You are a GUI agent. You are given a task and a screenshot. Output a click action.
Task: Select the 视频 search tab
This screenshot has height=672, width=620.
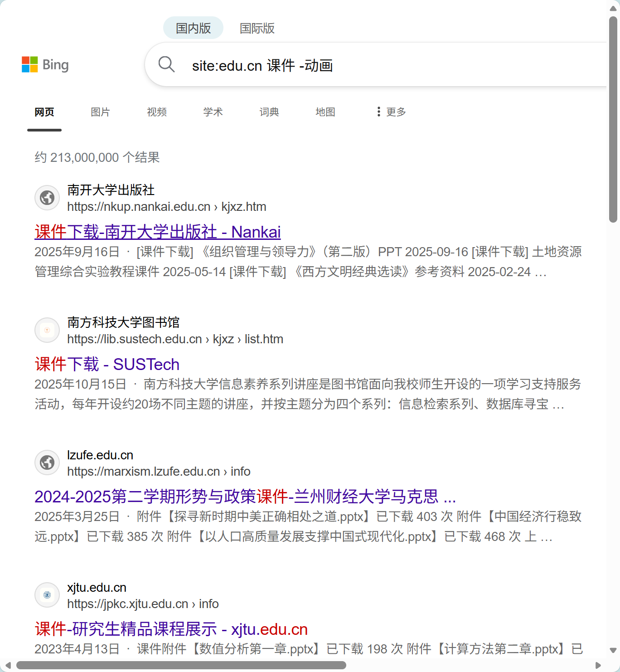click(x=157, y=112)
